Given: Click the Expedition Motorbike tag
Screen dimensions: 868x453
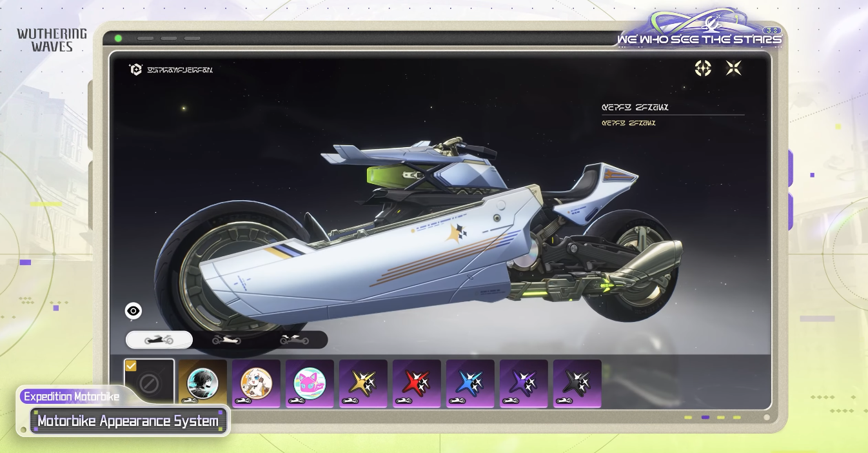Looking at the screenshot, I should click(x=72, y=396).
